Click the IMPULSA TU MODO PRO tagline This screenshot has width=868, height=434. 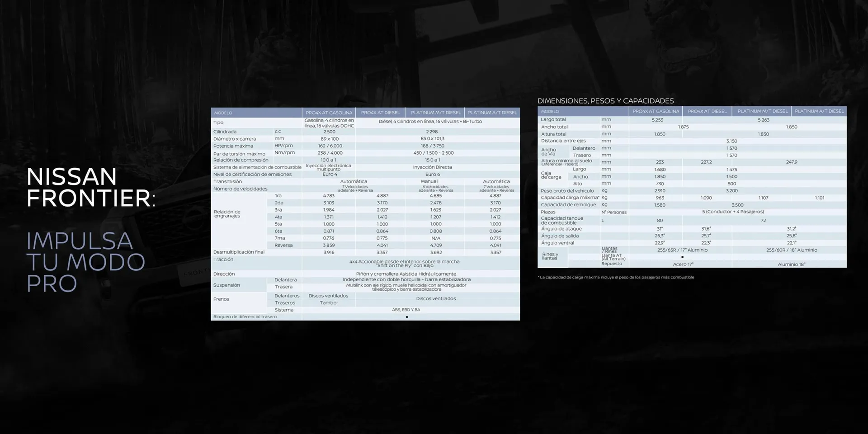point(85,262)
